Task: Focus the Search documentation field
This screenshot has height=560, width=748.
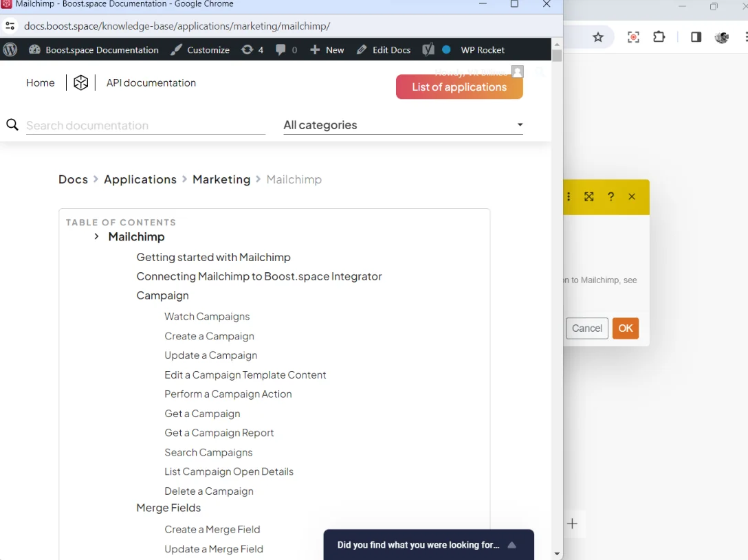Action: (x=146, y=125)
